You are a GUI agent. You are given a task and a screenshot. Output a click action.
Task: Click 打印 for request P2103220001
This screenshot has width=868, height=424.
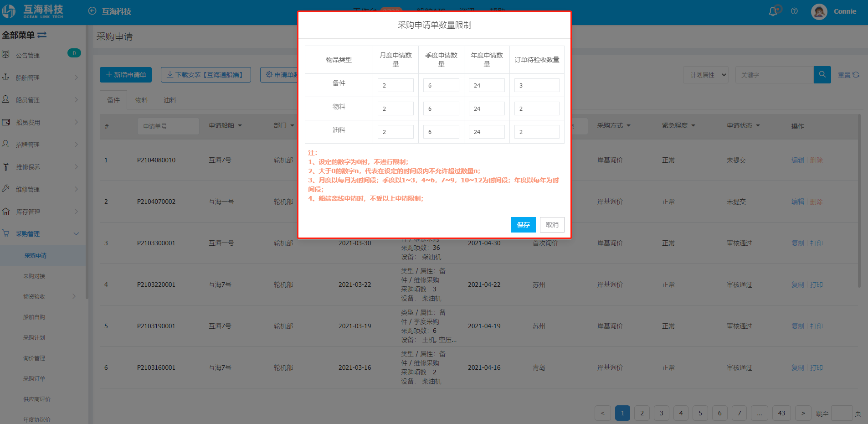[x=817, y=284]
